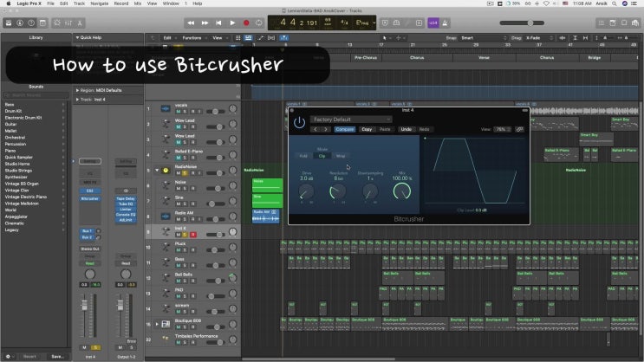Click the Compare button in Bitcrusher
This screenshot has width=644, height=362.
(345, 129)
